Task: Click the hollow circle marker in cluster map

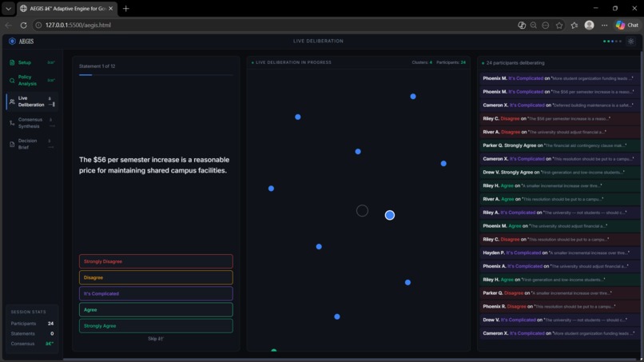Action: (362, 211)
